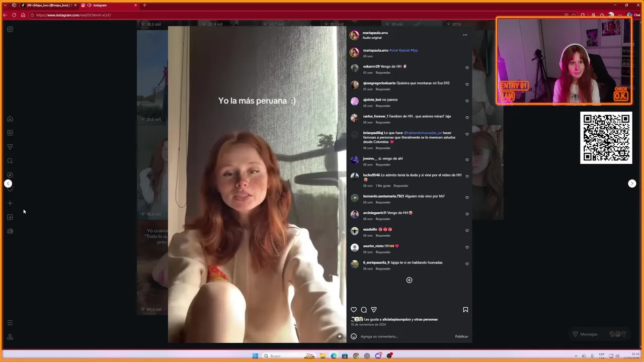Open the three-dot options menu of the post
Viewport: 644px width, 362px height.
coord(465,35)
